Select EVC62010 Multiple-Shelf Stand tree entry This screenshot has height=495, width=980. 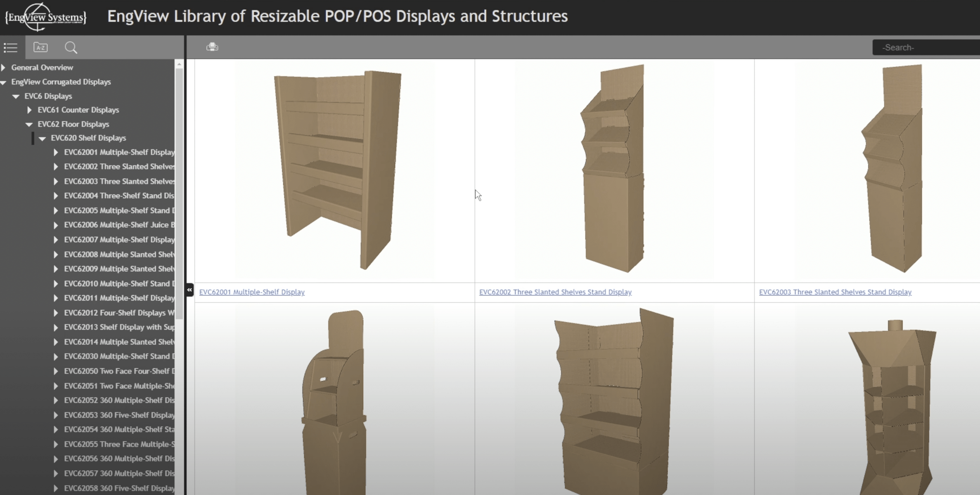tap(119, 284)
